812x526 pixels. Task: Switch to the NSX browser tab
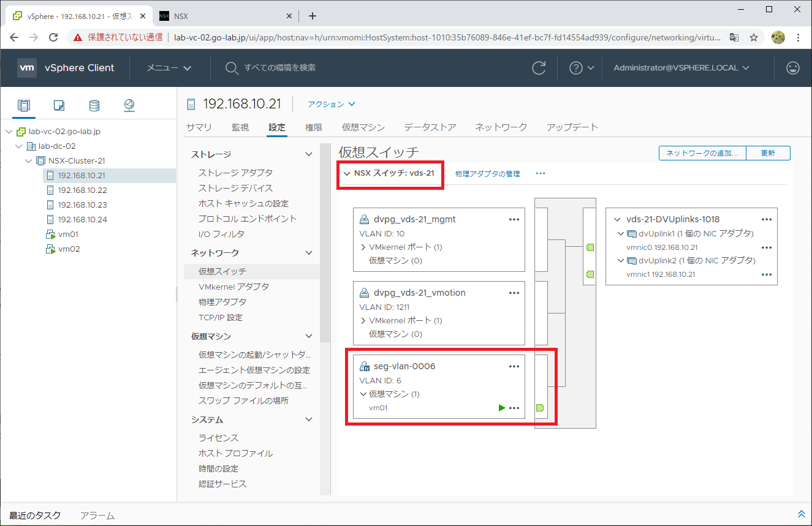[224, 16]
